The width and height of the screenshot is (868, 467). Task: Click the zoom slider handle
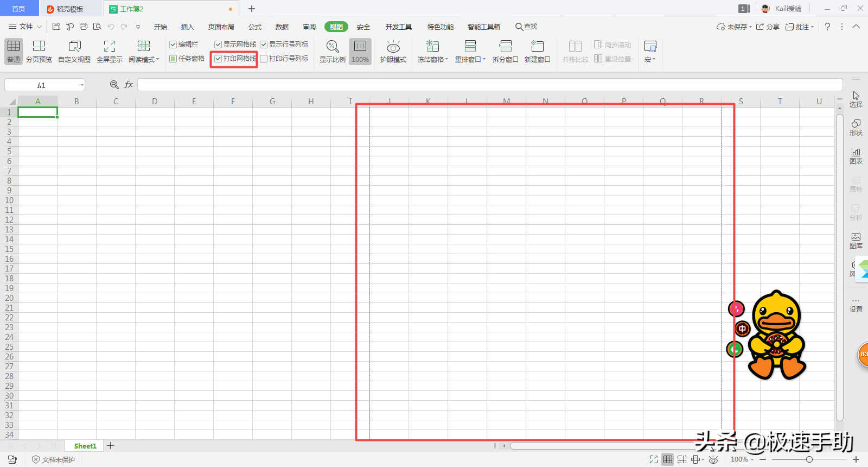809,459
